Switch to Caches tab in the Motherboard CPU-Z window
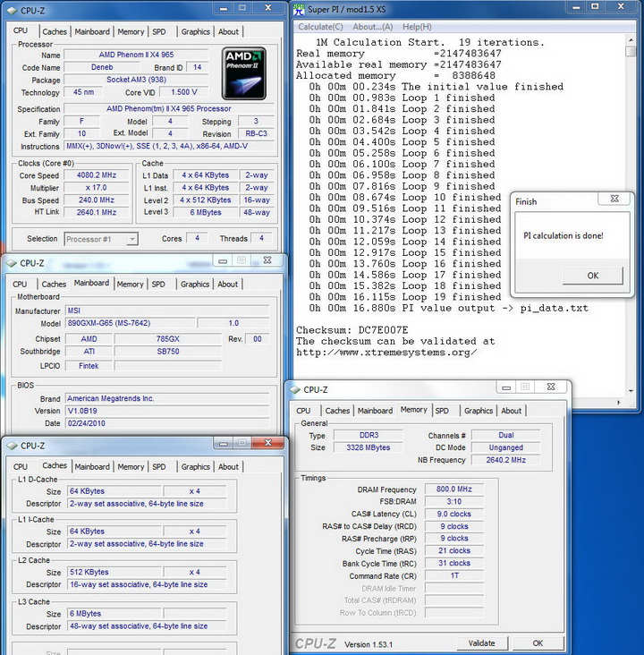The image size is (644, 655). click(54, 284)
